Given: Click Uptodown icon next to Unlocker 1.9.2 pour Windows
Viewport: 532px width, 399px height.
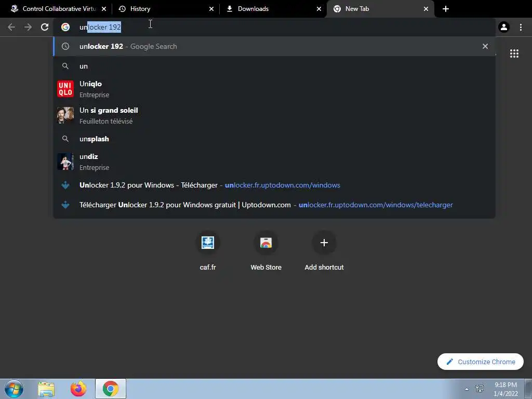Looking at the screenshot, I should point(65,185).
